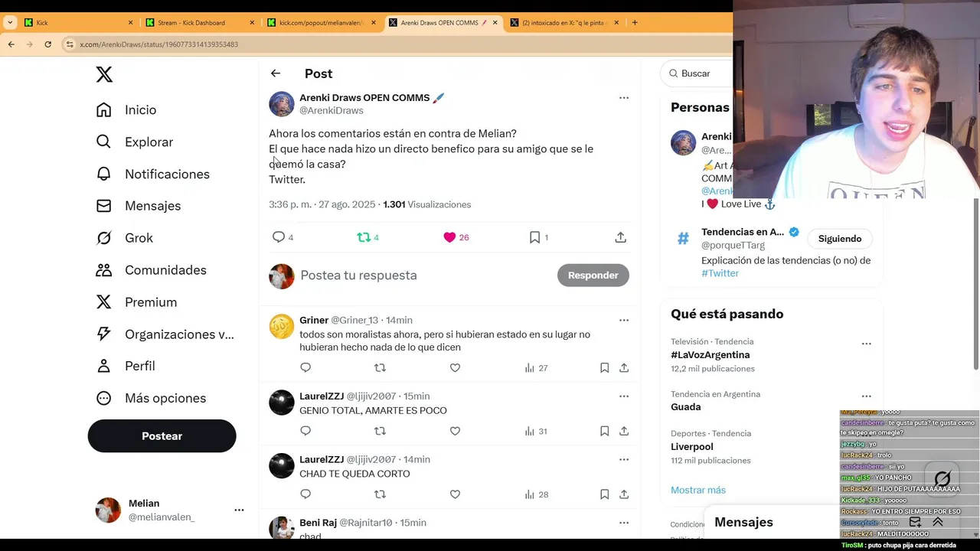Open the #Twitter hashtag link
The width and height of the screenshot is (980, 551).
pos(720,273)
